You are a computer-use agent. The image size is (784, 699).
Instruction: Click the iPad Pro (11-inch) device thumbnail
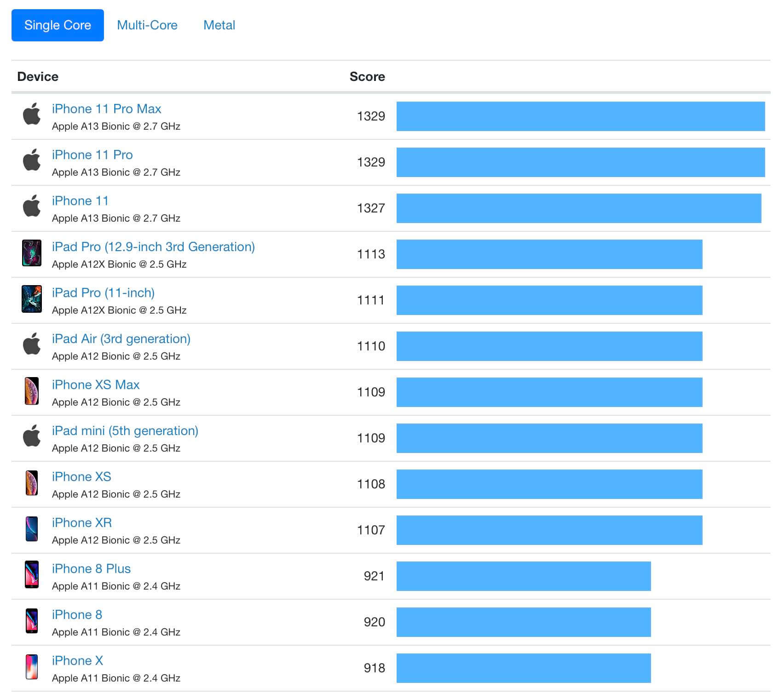click(32, 299)
